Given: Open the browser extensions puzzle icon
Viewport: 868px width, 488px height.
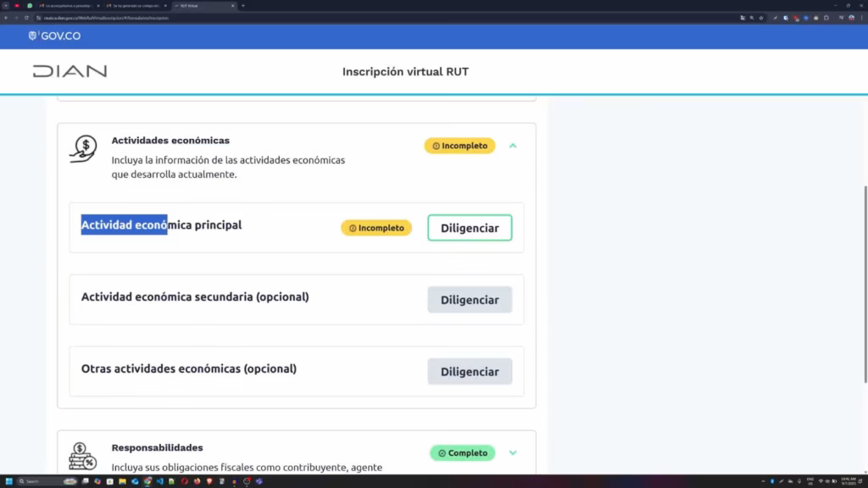Looking at the screenshot, I should (826, 18).
